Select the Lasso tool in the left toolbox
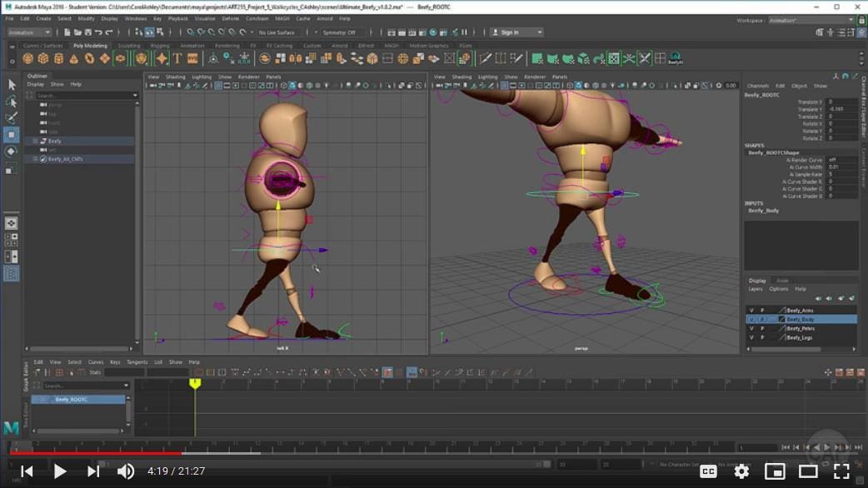Screen dimensions: 868x488 coord(12,102)
